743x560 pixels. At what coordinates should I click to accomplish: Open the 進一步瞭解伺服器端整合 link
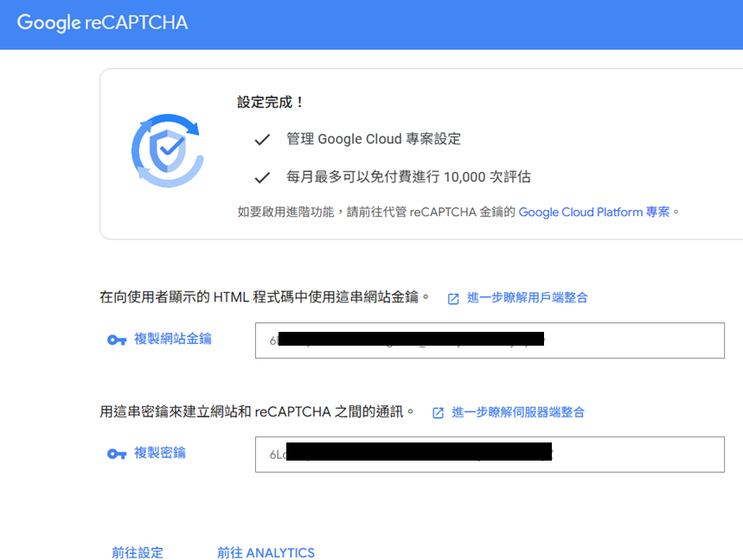518,412
